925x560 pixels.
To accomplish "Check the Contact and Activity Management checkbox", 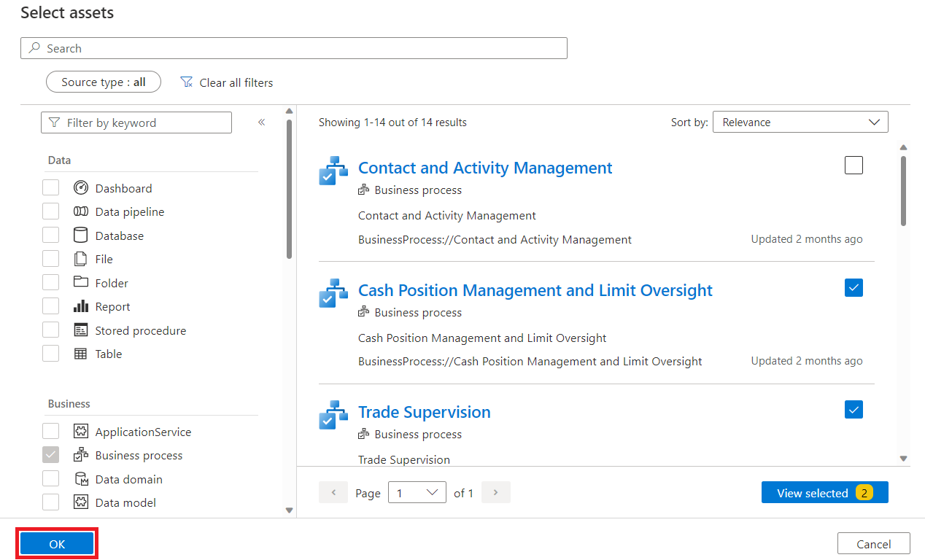I will pos(854,166).
